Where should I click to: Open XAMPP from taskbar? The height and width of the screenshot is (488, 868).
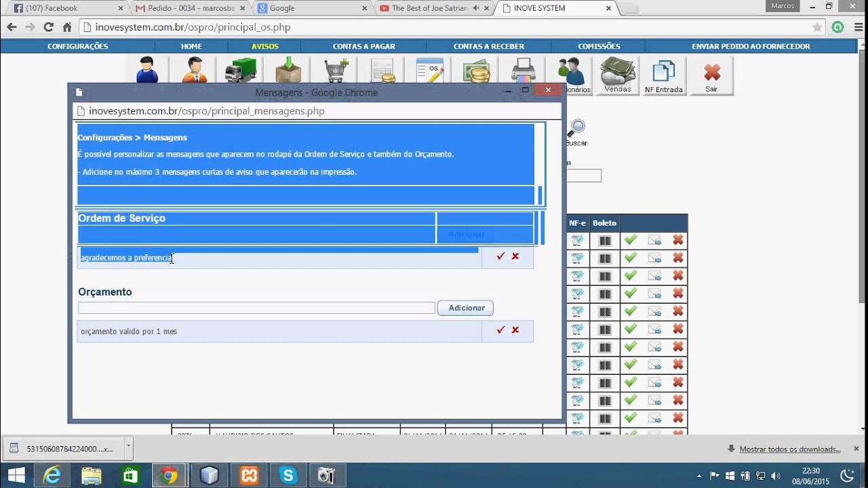point(249,475)
